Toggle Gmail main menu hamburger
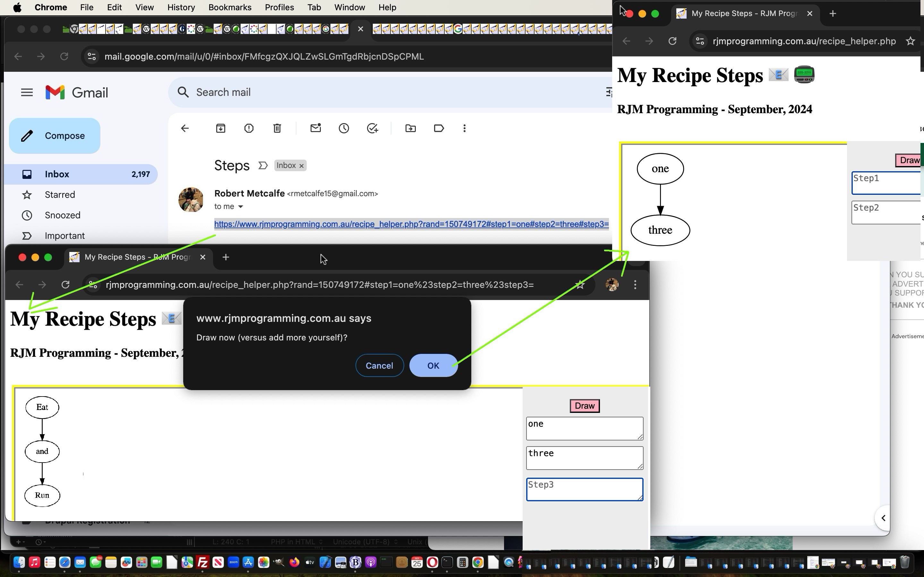The height and width of the screenshot is (577, 924). tap(27, 92)
